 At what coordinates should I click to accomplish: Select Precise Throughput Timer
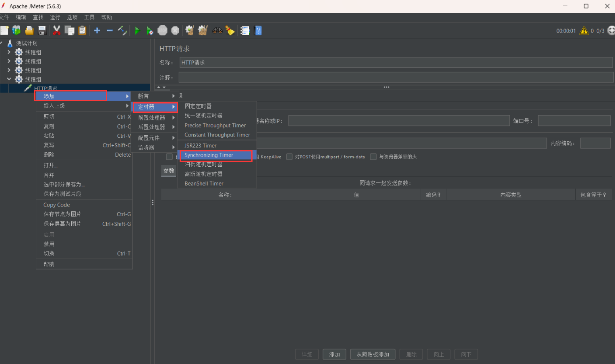(x=217, y=125)
